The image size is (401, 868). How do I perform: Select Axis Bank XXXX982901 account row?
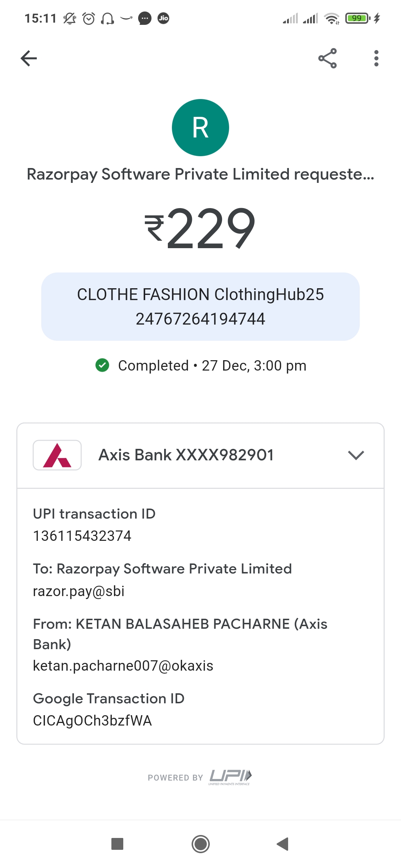[186, 455]
